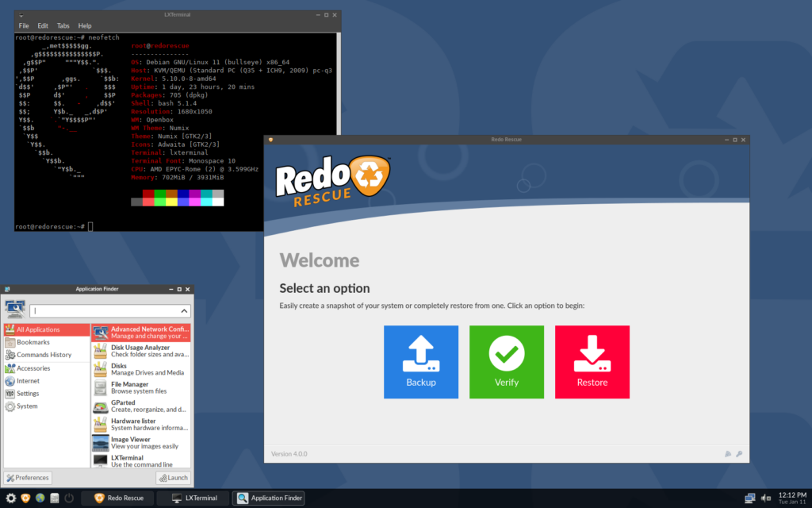Open the Edit menu in LXTerminal

coord(44,25)
